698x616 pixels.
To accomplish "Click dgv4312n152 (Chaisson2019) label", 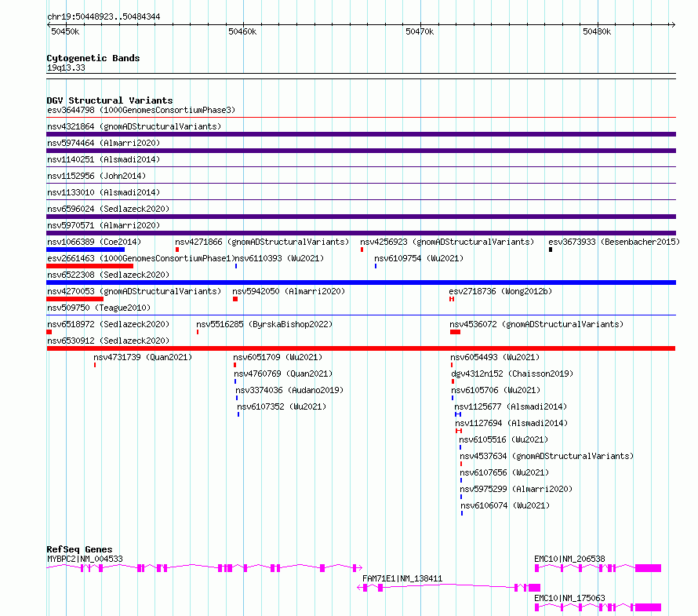I will point(512,374).
